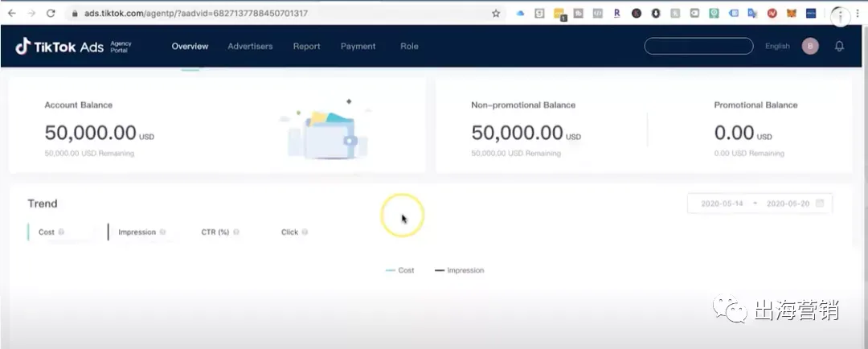Image resolution: width=868 pixels, height=349 pixels.
Task: Click the info icon next to Cost
Action: pyautogui.click(x=61, y=232)
